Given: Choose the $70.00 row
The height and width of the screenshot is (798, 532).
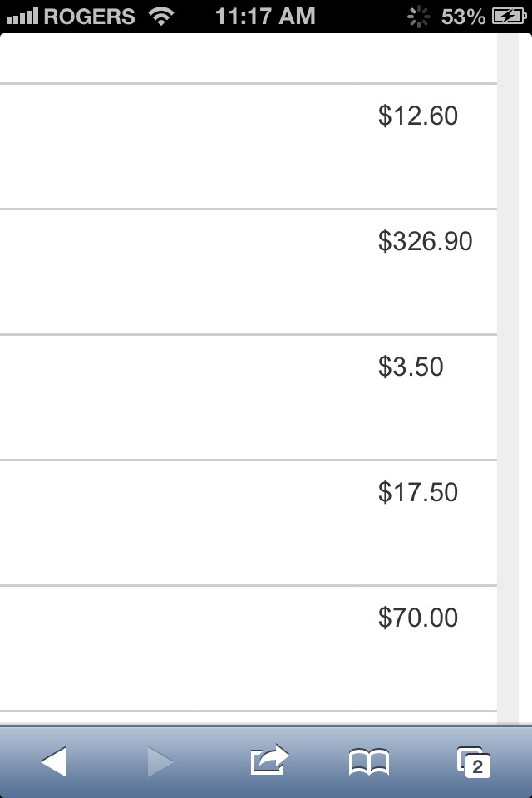Looking at the screenshot, I should click(x=249, y=648).
